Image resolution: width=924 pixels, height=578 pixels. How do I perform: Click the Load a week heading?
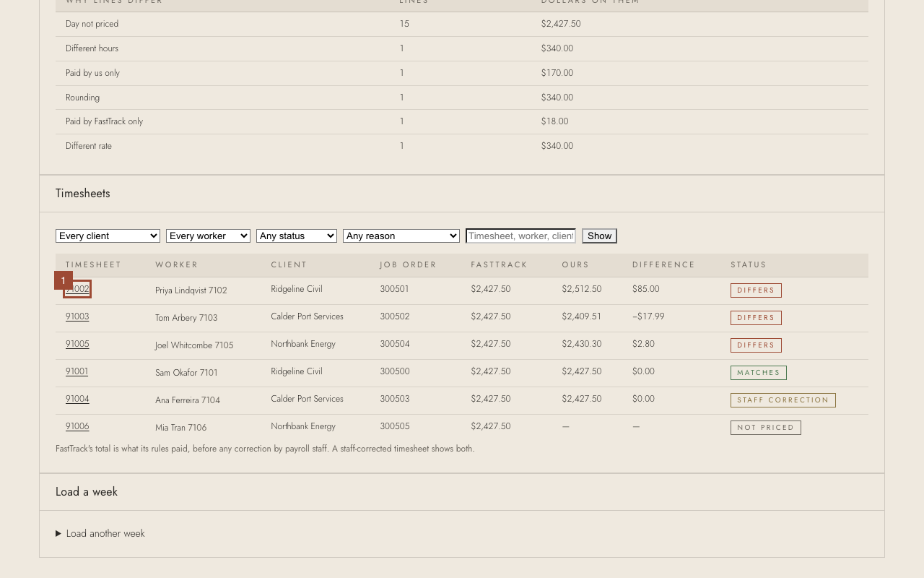pyautogui.click(x=87, y=492)
